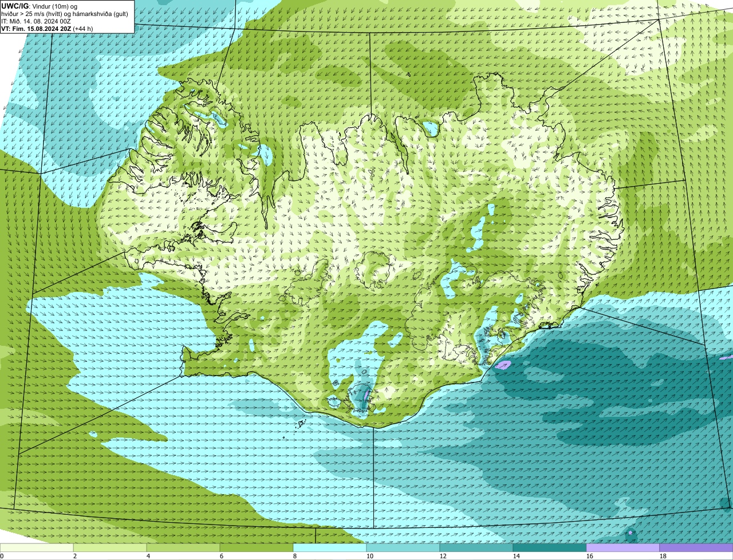Click the scale label '2'
The width and height of the screenshot is (733, 560).
75,556
